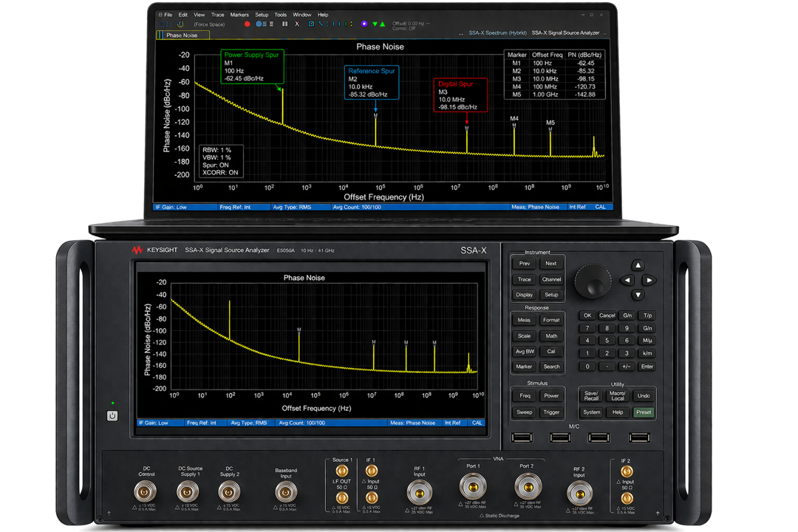The height and width of the screenshot is (532, 798).
Task: Click the orange circular refresh icon in toolbar
Action: click(180, 24)
